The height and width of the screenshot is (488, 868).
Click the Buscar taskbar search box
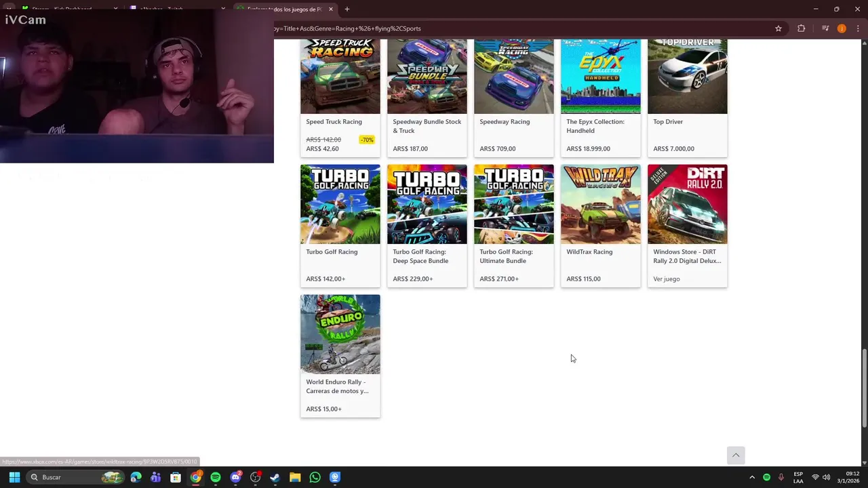click(x=75, y=477)
